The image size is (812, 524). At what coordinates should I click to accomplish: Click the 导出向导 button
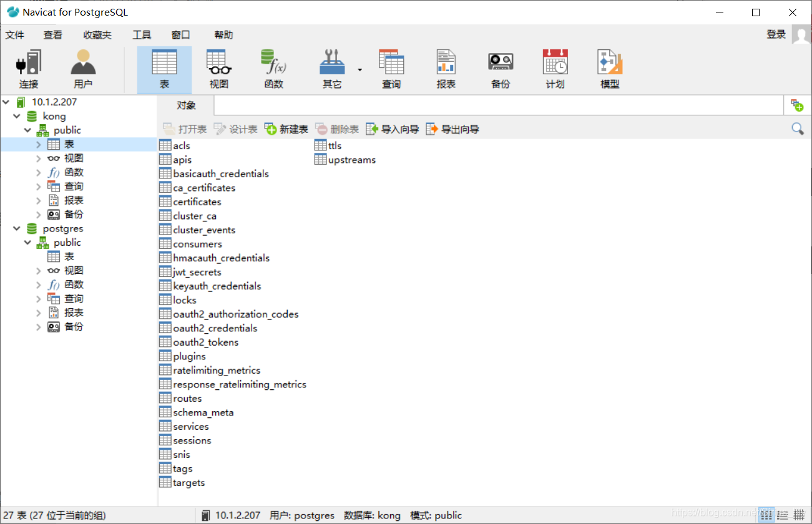452,129
